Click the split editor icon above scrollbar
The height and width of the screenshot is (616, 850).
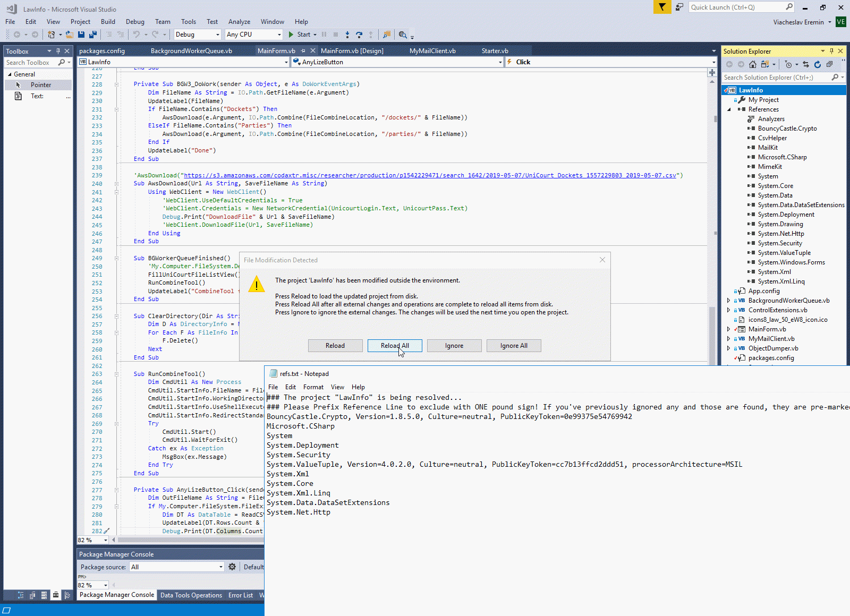tap(712, 72)
